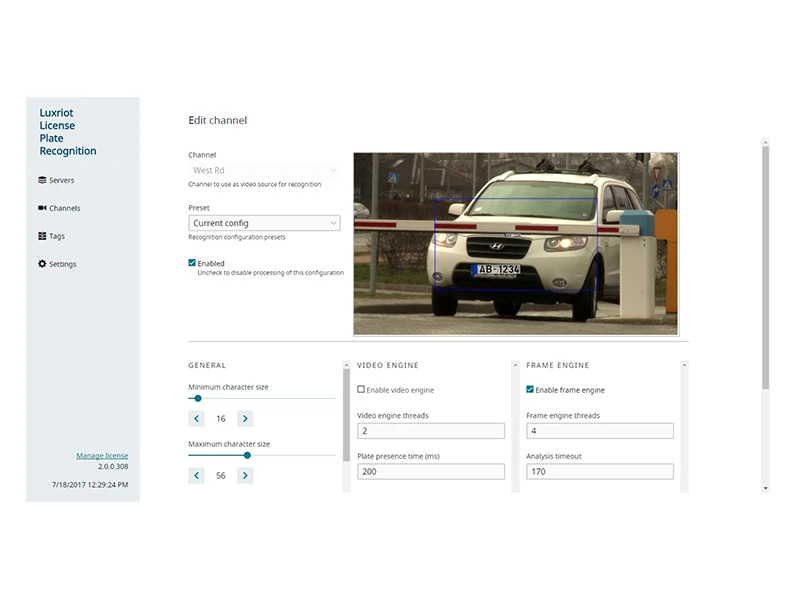Viewport: 800px width, 600px height.
Task: Click the Settings gear icon in the sidebar
Action: click(x=42, y=264)
